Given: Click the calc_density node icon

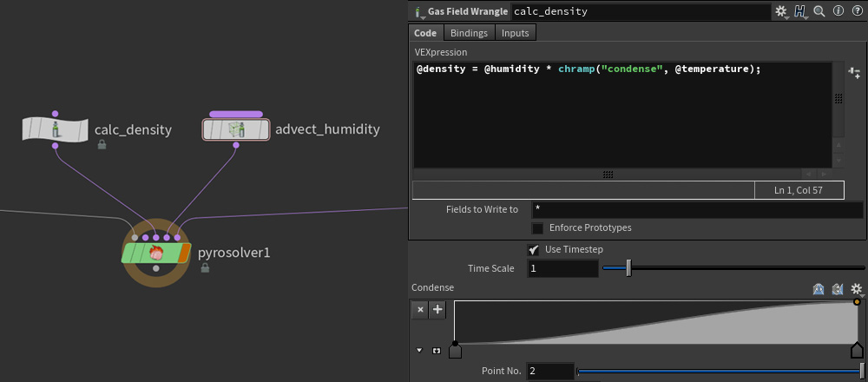Looking at the screenshot, I should 56,129.
